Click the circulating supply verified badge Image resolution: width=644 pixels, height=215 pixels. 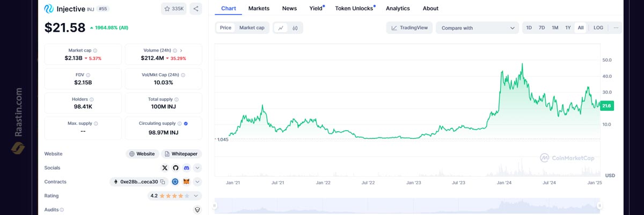point(186,124)
